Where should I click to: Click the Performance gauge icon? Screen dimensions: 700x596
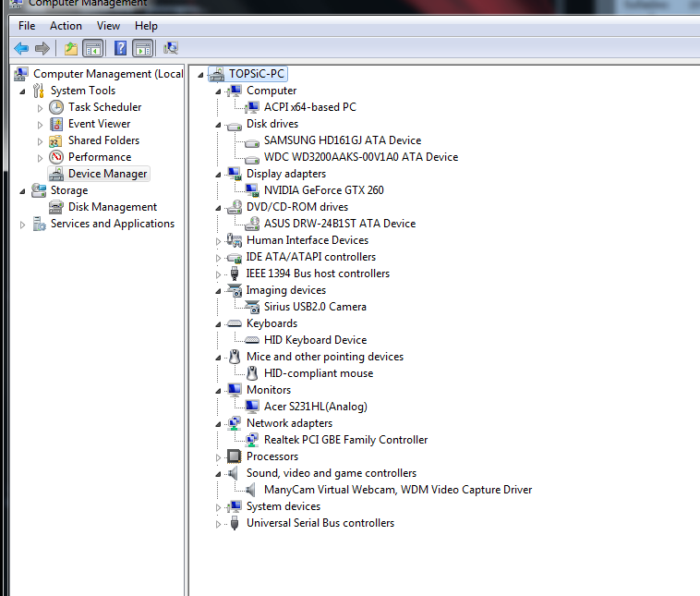tap(56, 157)
